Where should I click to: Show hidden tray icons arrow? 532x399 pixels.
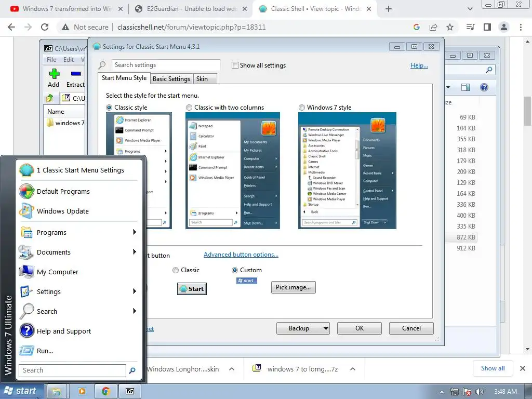coord(442,392)
